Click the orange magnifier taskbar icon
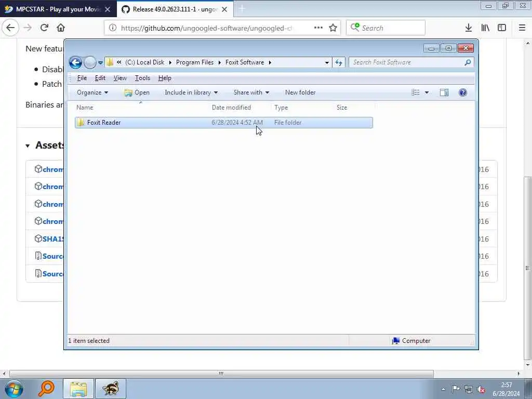The image size is (532, 399). tap(46, 389)
